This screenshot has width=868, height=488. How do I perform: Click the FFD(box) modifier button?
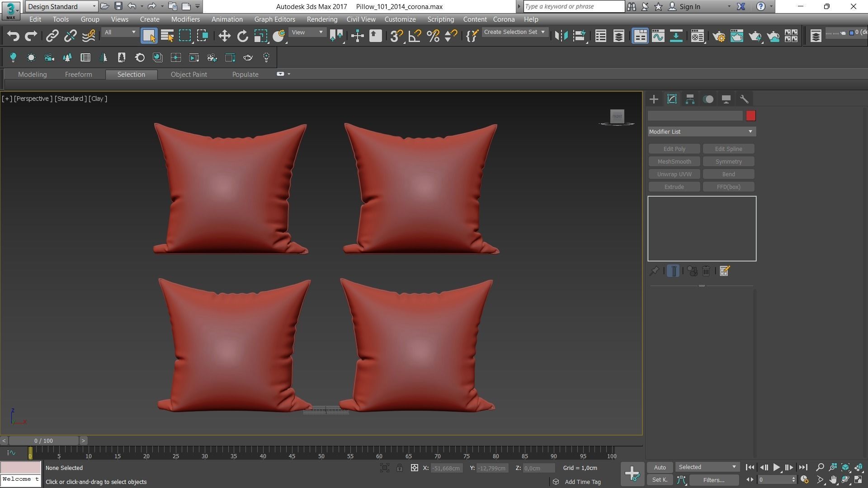click(728, 187)
